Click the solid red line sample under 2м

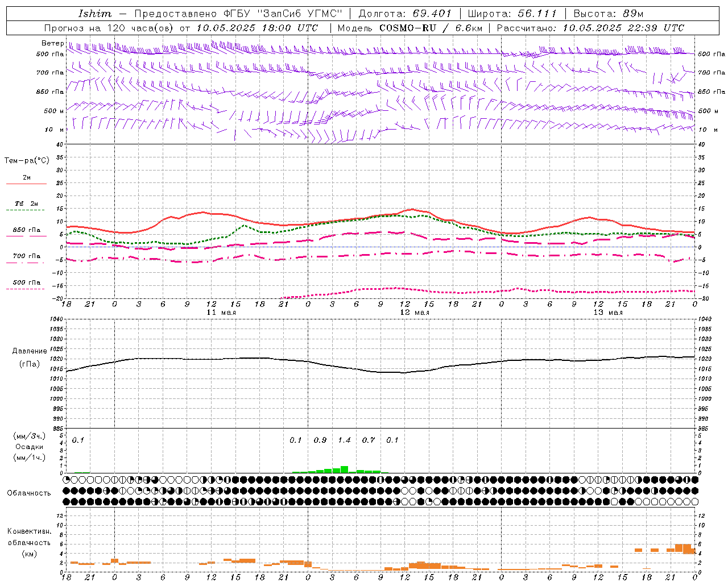(x=27, y=184)
